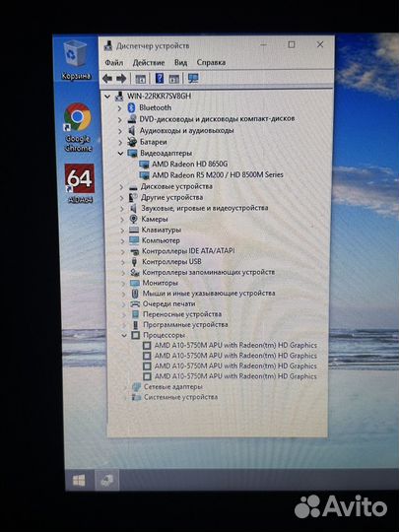Select the Звуковые, игровые и видеоустройства row
399x532 pixels.
pyautogui.click(x=205, y=208)
